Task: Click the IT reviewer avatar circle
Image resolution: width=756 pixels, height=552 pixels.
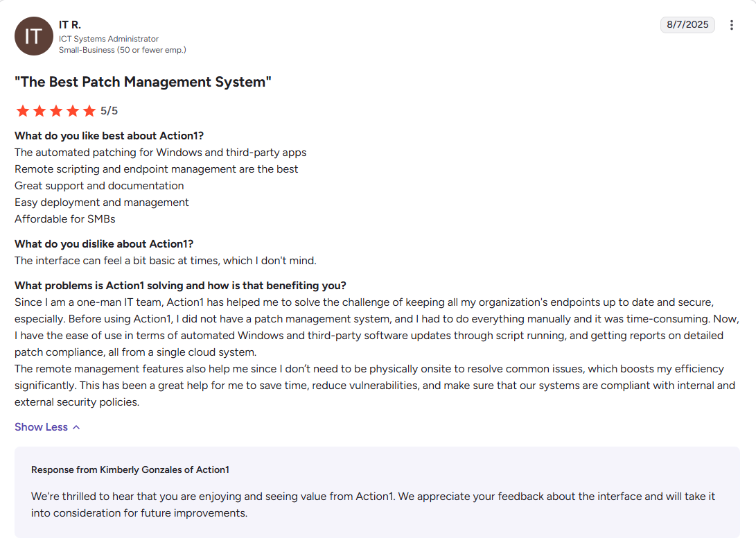Action: tap(33, 36)
